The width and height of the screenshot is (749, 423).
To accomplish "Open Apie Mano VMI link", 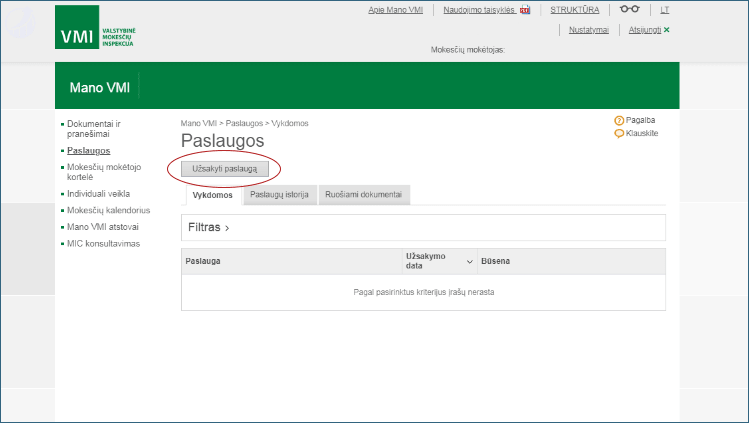I will (x=396, y=10).
